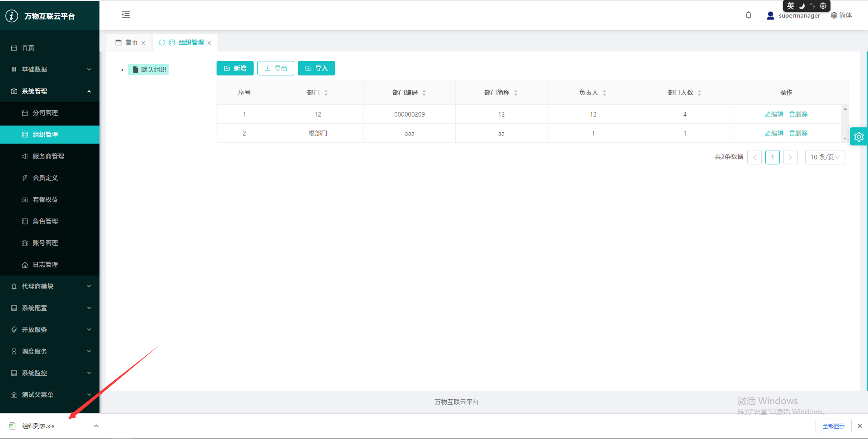Open the notification bell
868x439 pixels.
(749, 15)
